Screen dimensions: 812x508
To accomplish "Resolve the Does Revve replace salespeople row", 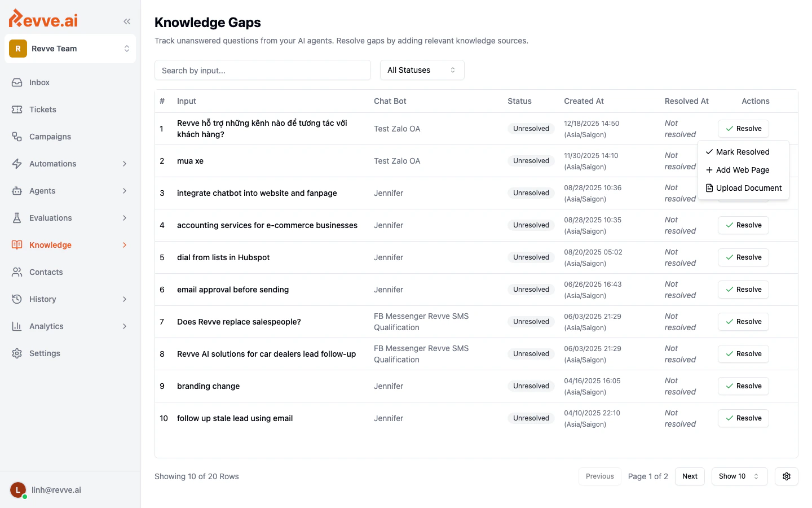I will point(743,322).
